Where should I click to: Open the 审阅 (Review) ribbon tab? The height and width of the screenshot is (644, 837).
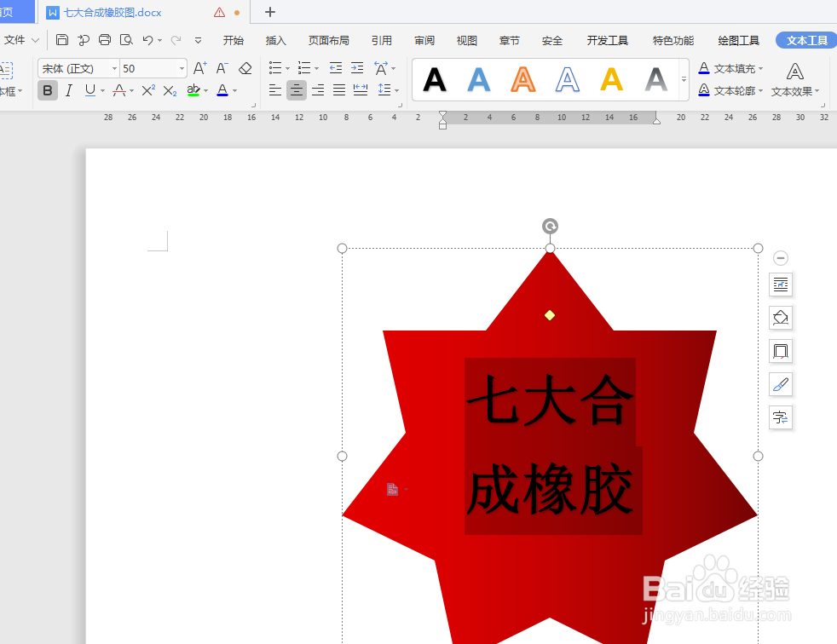click(424, 39)
